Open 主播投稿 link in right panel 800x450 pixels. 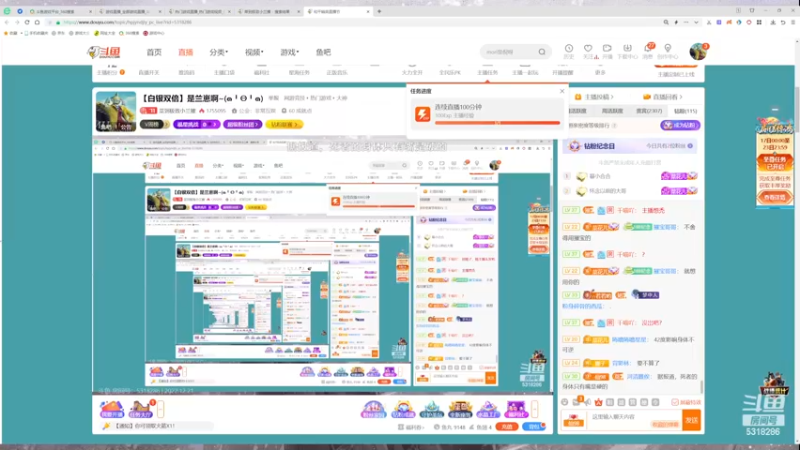pos(594,97)
